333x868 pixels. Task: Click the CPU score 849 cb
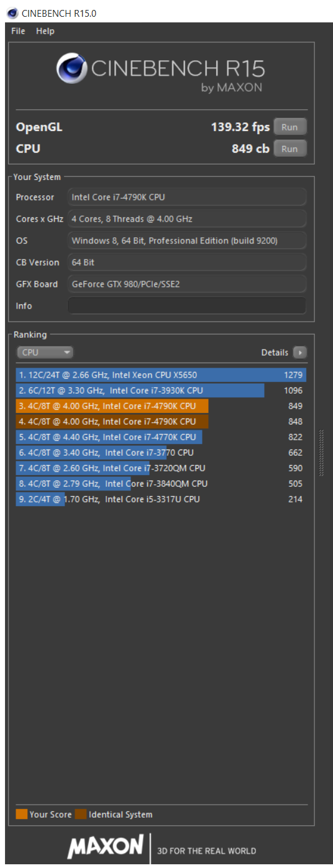[x=250, y=149]
